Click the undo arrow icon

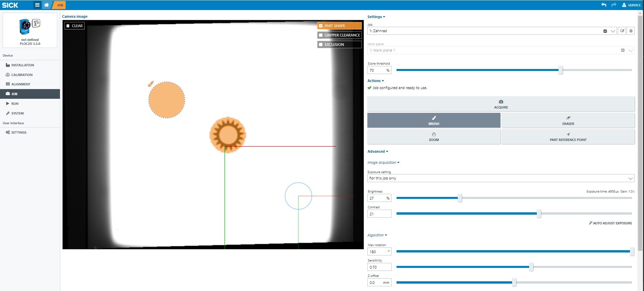604,5
